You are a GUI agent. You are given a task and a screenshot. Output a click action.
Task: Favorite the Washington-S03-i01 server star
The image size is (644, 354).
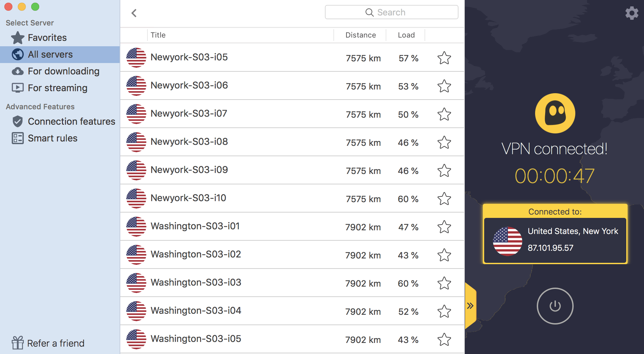click(x=444, y=227)
